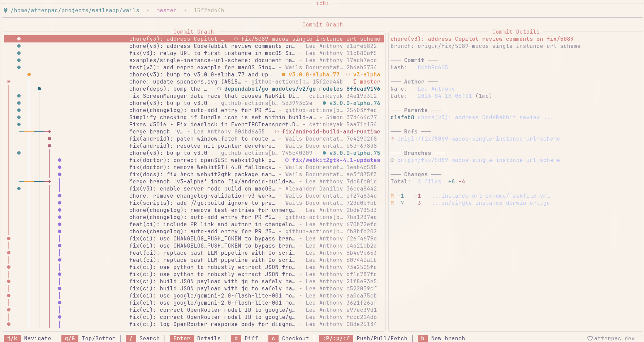Click the d Diff key hint
Image resolution: width=644 pixels, height=342 pixels.
point(244,338)
